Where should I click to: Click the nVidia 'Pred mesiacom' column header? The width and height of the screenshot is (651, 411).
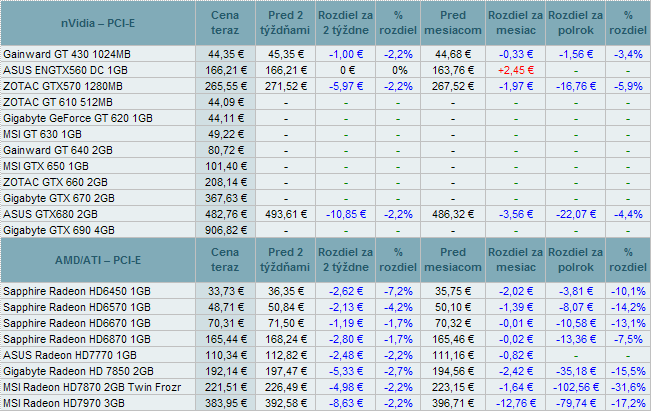point(453,23)
